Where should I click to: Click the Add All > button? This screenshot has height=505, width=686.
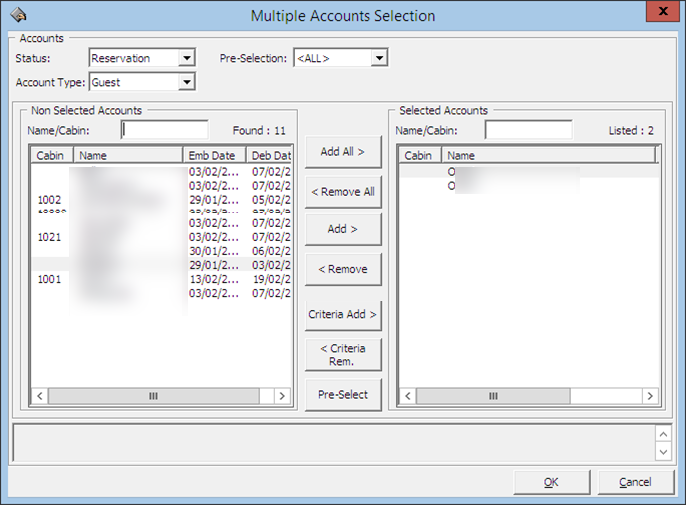click(343, 152)
